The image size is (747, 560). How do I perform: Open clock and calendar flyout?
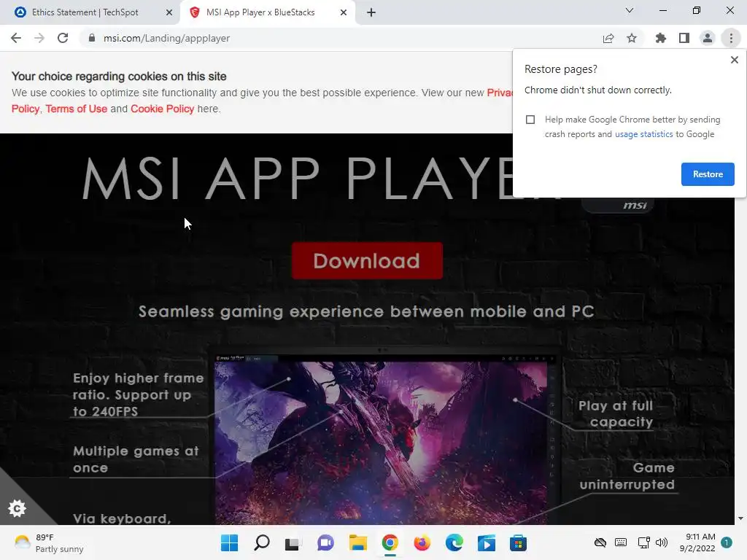[697, 542]
